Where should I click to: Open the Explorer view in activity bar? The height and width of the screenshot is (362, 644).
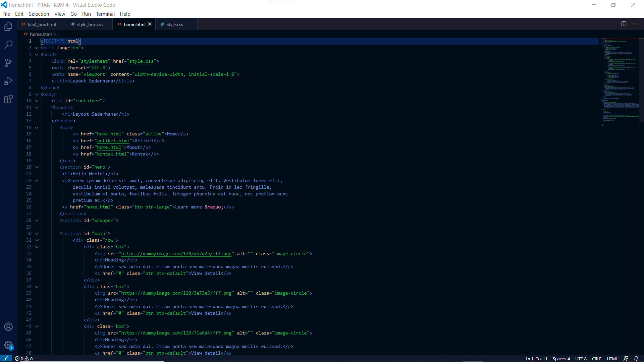[8, 26]
